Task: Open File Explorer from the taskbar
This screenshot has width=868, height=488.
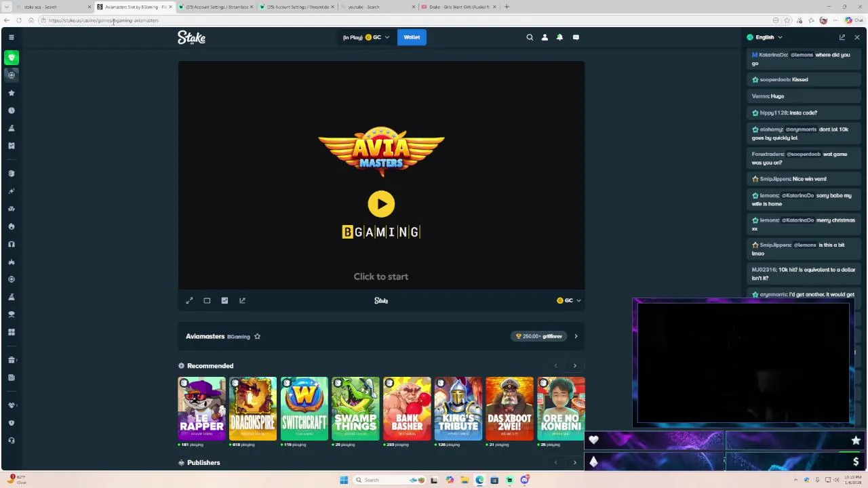Action: [465, 480]
